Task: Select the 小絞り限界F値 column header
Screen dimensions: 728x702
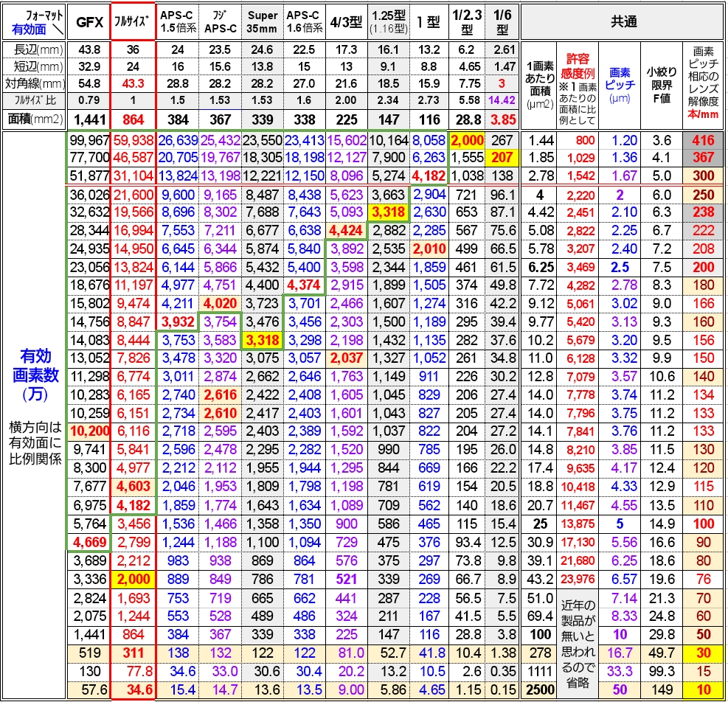Action: point(662,86)
